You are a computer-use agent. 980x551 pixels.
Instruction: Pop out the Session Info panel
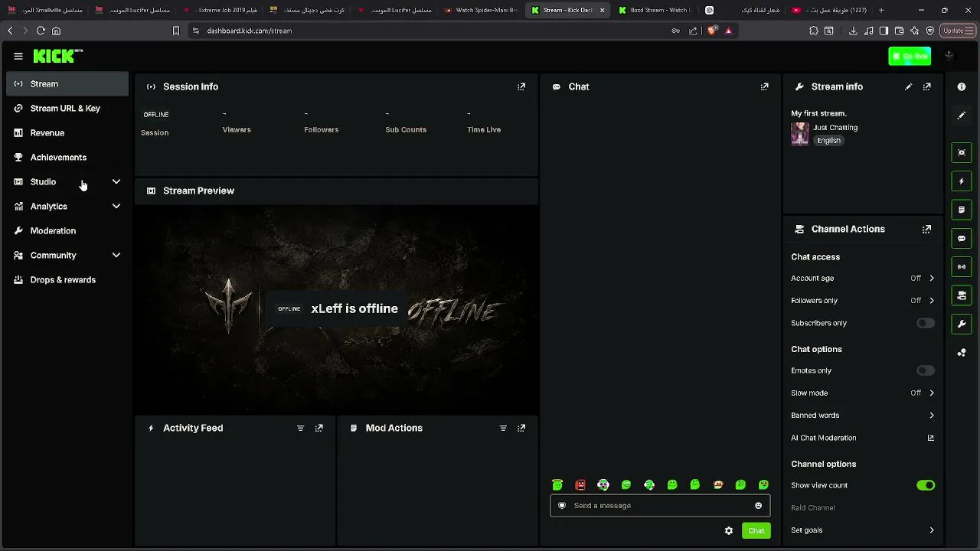pos(521,86)
